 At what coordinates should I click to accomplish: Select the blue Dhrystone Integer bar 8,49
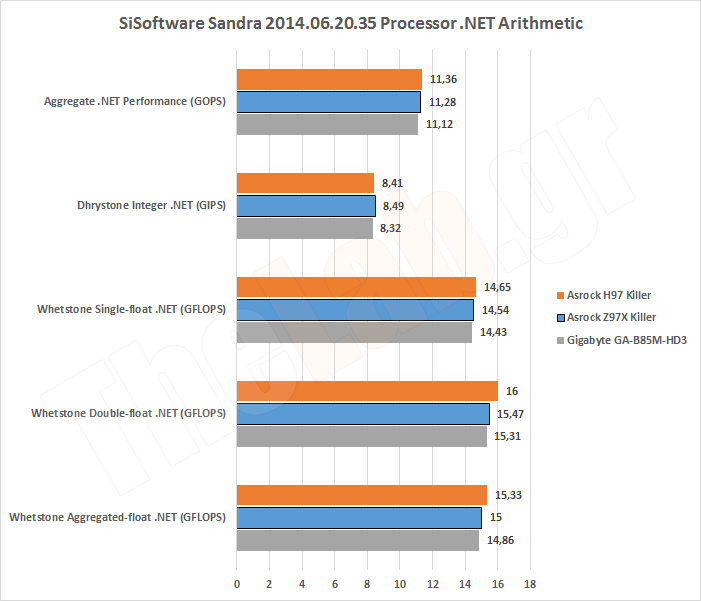point(306,205)
